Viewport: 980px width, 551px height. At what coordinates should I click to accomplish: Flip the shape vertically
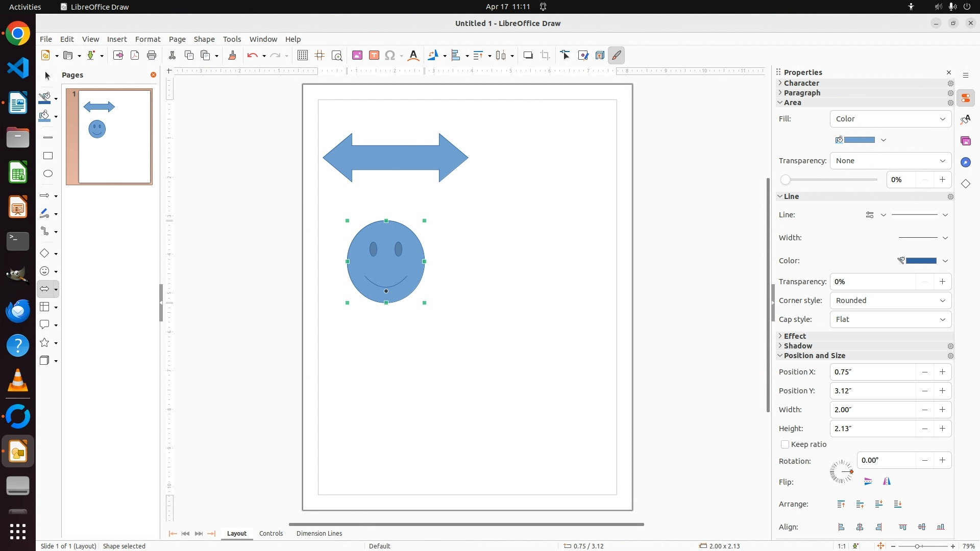(x=868, y=482)
